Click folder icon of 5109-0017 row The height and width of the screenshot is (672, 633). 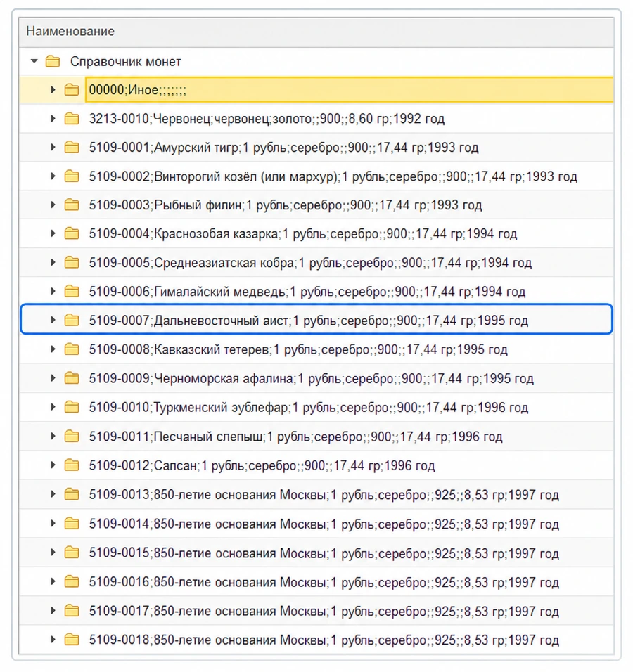(72, 611)
